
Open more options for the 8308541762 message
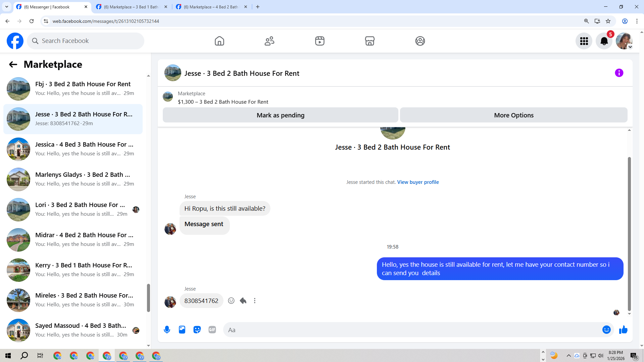click(255, 301)
